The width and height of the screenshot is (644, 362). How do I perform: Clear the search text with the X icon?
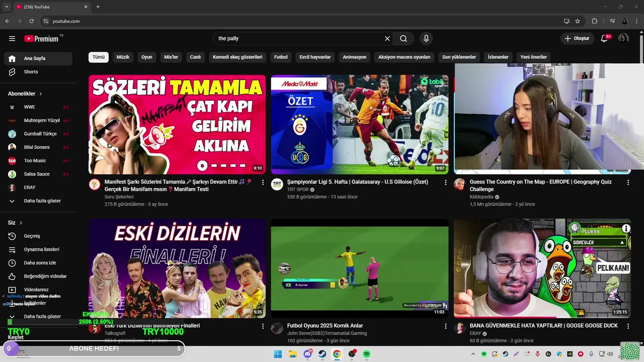tap(387, 39)
